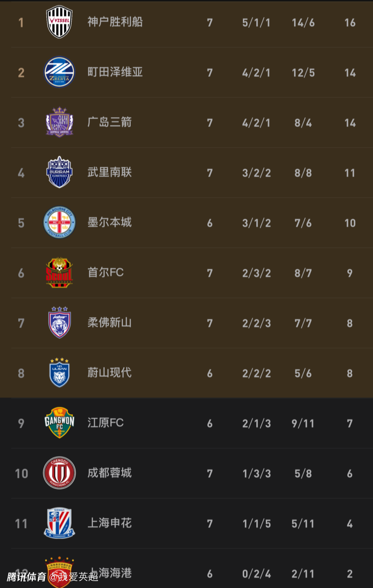Select the 蔚山现代 team name
373x588 pixels.
pos(109,372)
